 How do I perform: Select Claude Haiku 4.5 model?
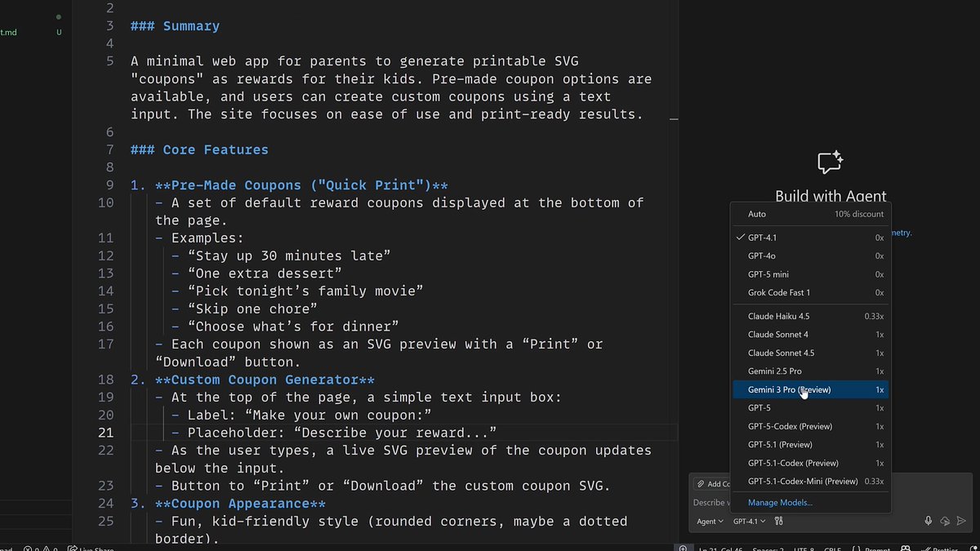[x=810, y=316]
